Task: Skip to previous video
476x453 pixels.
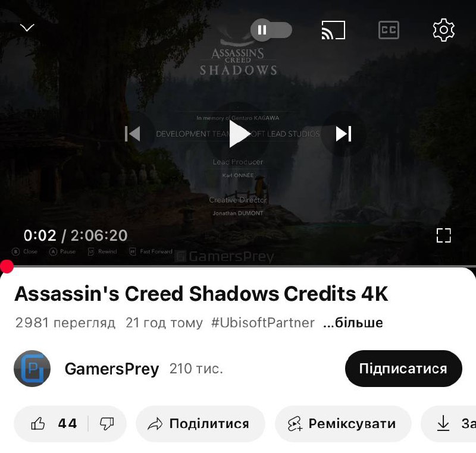Action: (133, 134)
